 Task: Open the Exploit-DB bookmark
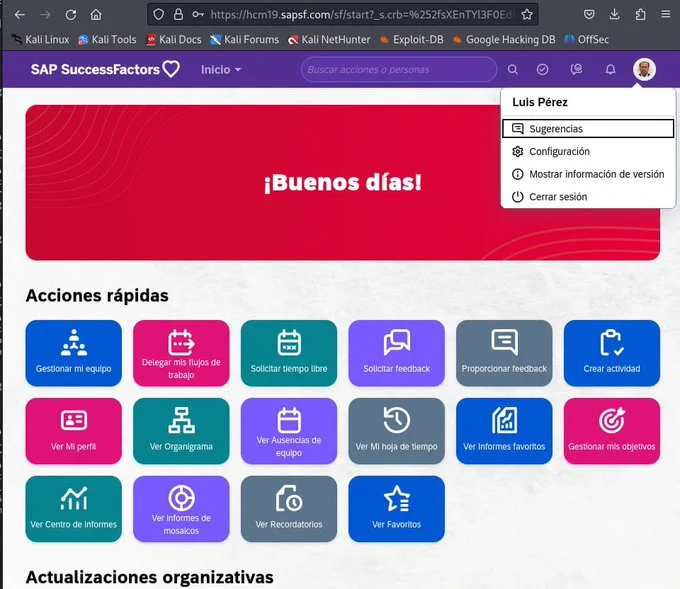click(412, 39)
